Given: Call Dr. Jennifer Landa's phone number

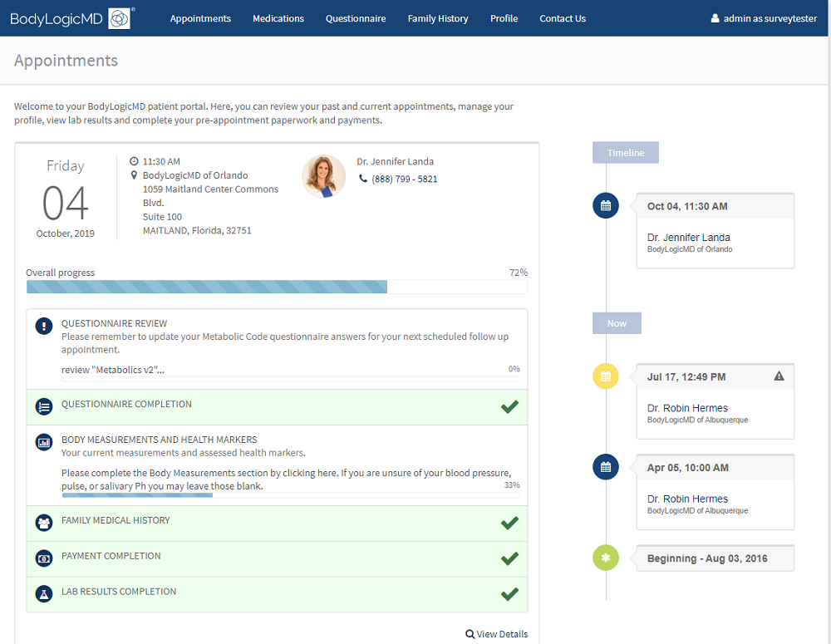Looking at the screenshot, I should point(404,179).
